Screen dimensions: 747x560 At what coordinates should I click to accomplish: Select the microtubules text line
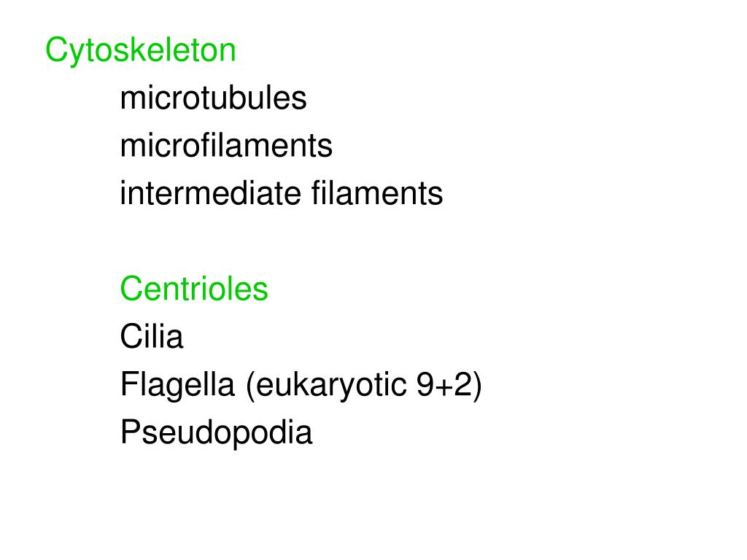click(x=213, y=98)
